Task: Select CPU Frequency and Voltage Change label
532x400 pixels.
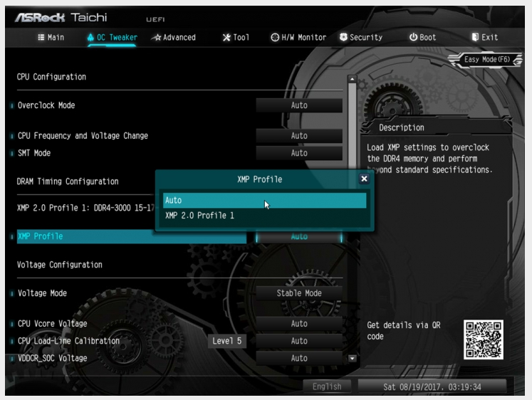Action: [83, 136]
